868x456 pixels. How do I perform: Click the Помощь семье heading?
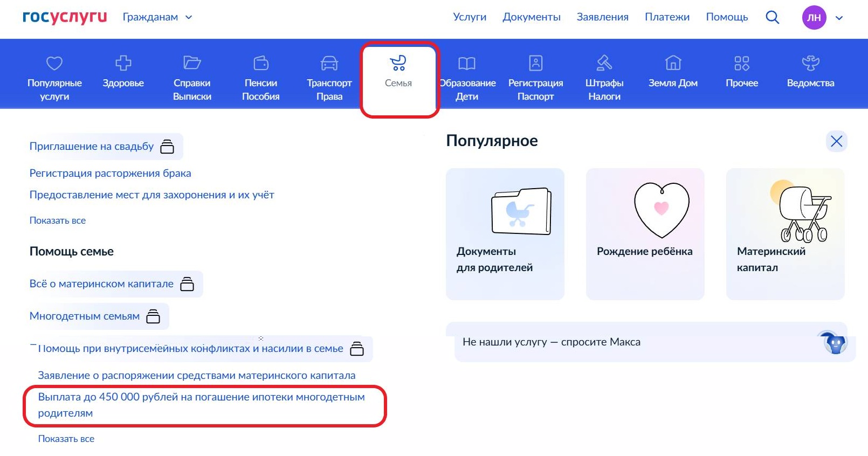point(72,251)
